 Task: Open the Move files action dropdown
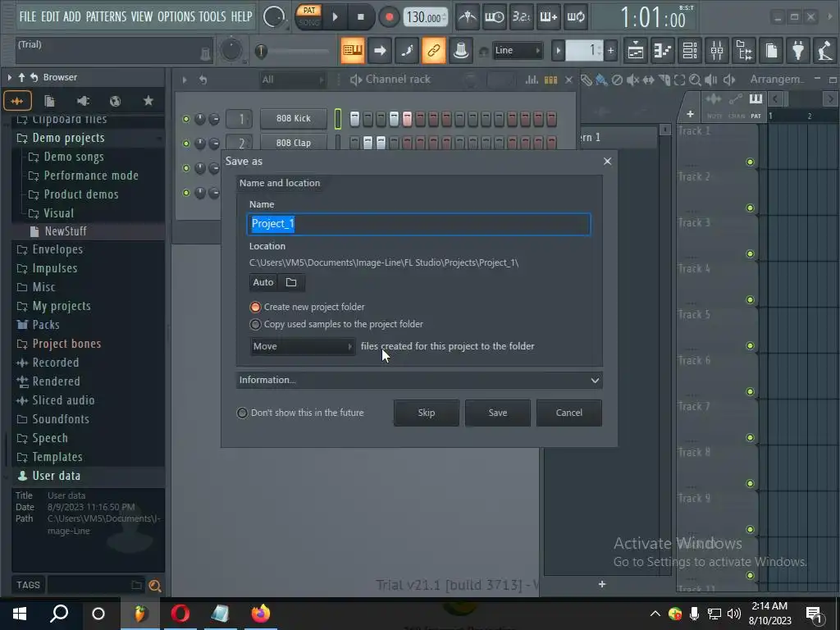pos(302,347)
